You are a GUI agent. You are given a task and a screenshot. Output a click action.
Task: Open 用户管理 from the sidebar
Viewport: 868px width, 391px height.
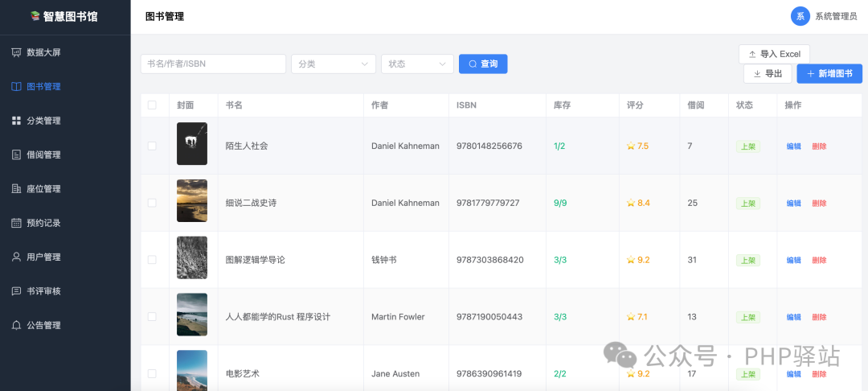(65, 257)
